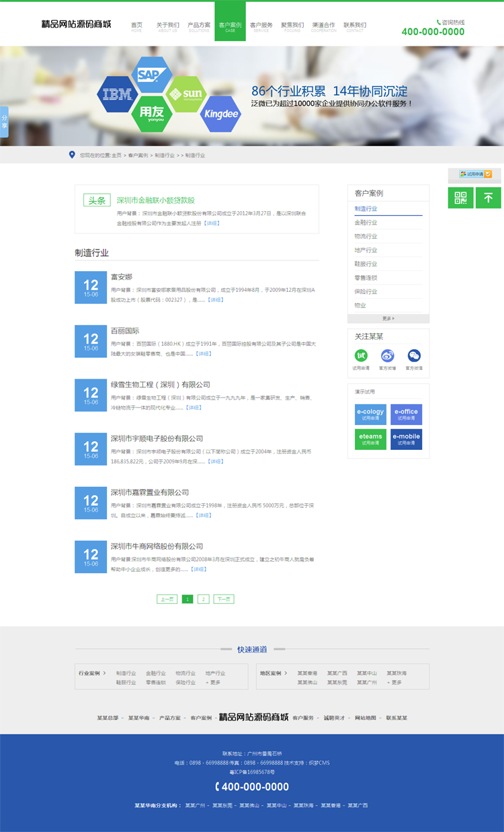Go to previous page with 上一页
Viewport: 504px width, 832px height.
coord(167,599)
